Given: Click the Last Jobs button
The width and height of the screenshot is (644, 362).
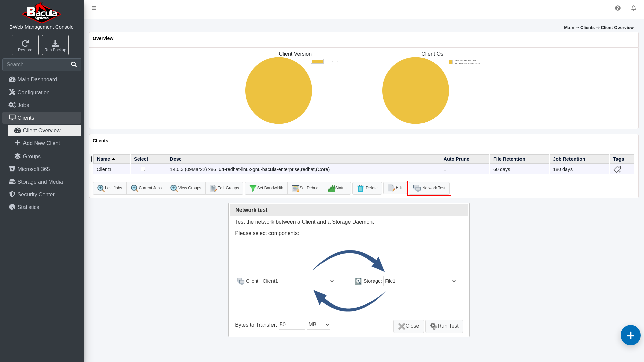Looking at the screenshot, I should pyautogui.click(x=110, y=188).
